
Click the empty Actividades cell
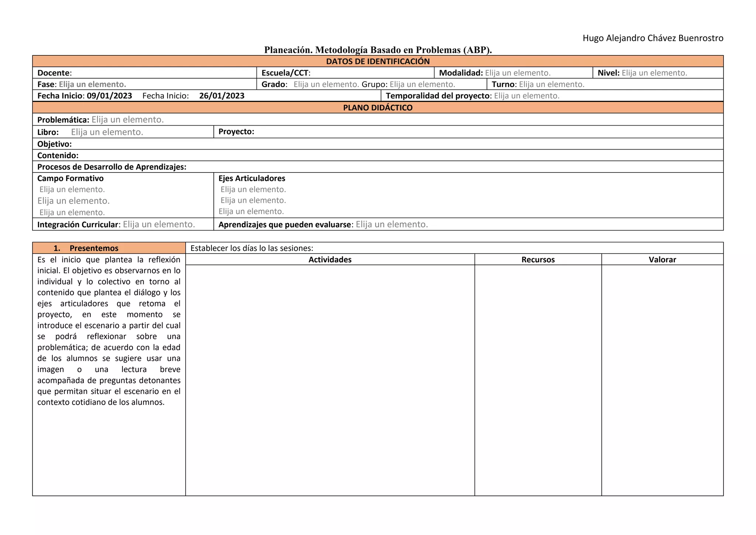[x=330, y=380]
